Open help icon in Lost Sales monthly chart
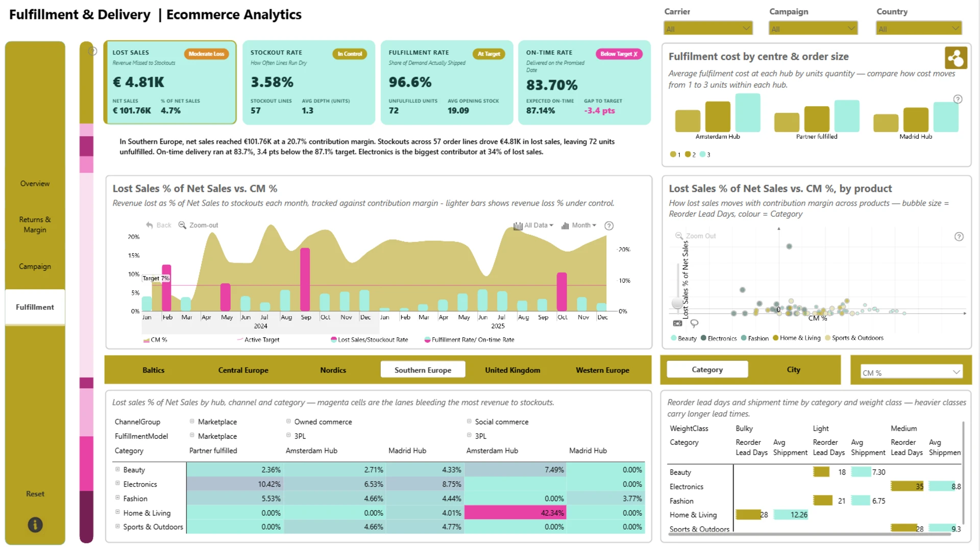980x551 pixels. [609, 226]
